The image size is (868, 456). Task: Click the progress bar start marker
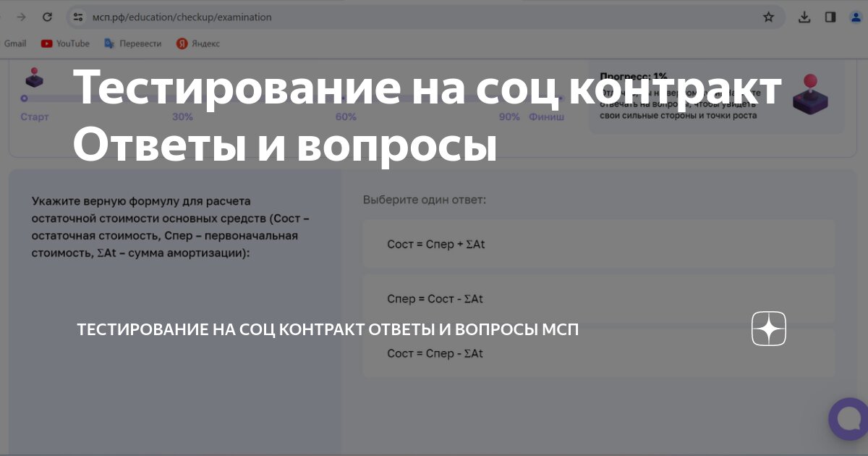(x=24, y=98)
